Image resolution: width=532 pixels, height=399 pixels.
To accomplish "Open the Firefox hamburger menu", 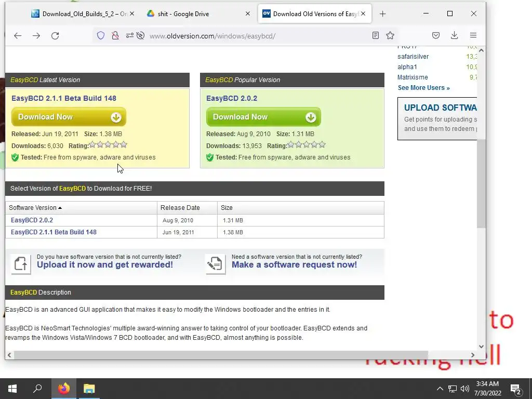I will (x=473, y=35).
